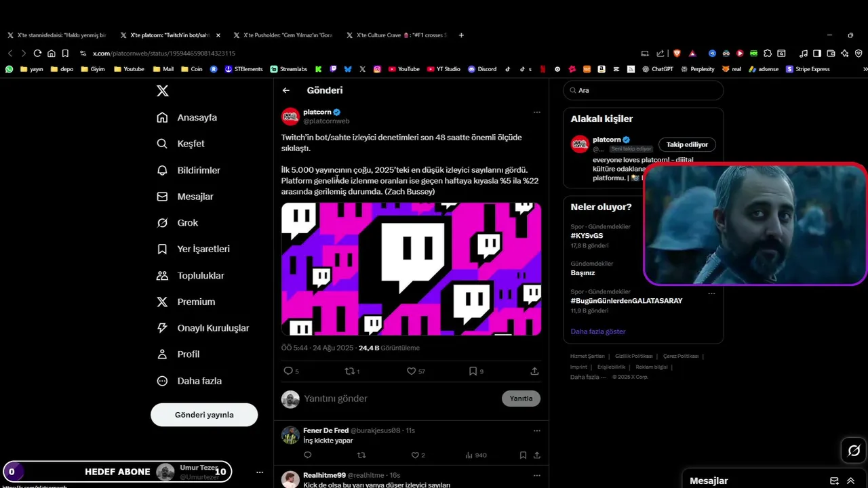Image resolution: width=868 pixels, height=488 pixels.
Task: Click Brave shields icon in address bar
Action: tap(677, 53)
